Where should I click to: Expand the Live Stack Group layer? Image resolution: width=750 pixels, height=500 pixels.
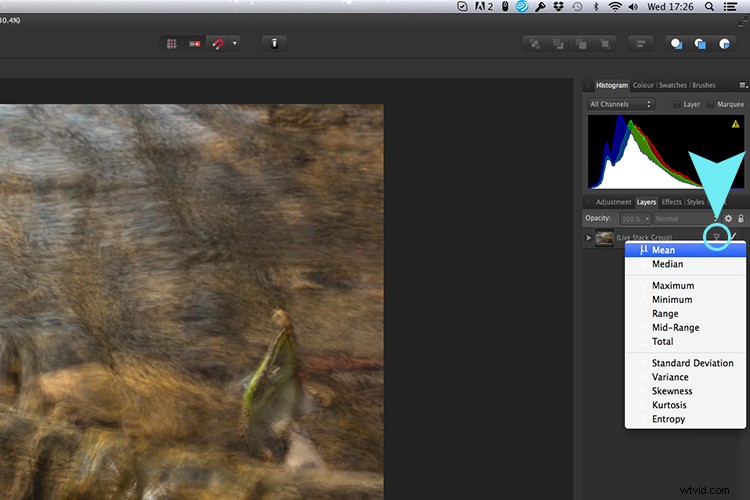tap(589, 238)
